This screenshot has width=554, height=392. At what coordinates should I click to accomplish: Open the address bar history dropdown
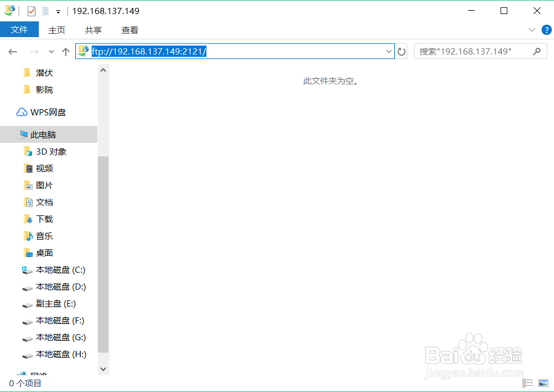click(388, 51)
